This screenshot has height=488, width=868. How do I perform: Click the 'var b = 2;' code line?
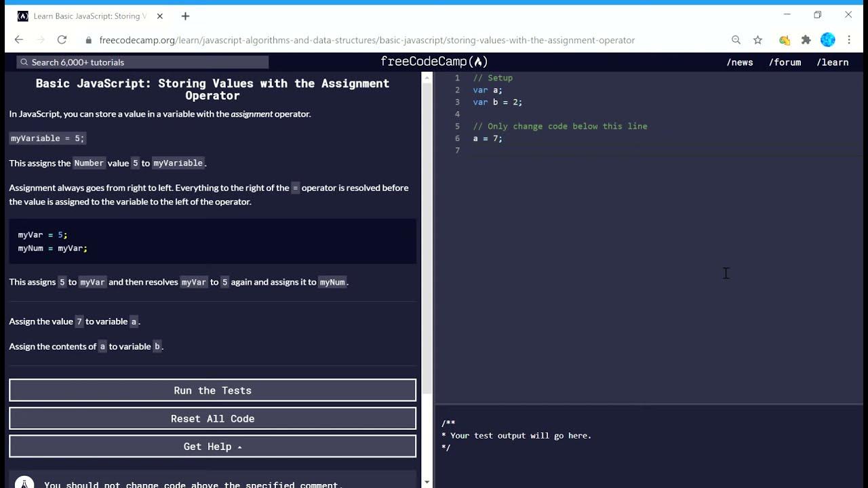497,102
